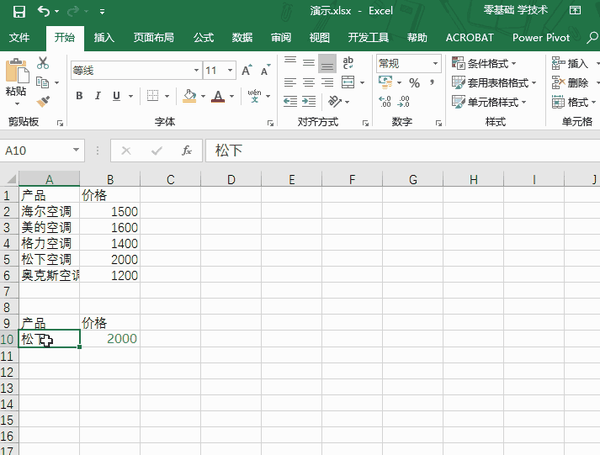Click the Decrease Decimal icon

tap(404, 102)
